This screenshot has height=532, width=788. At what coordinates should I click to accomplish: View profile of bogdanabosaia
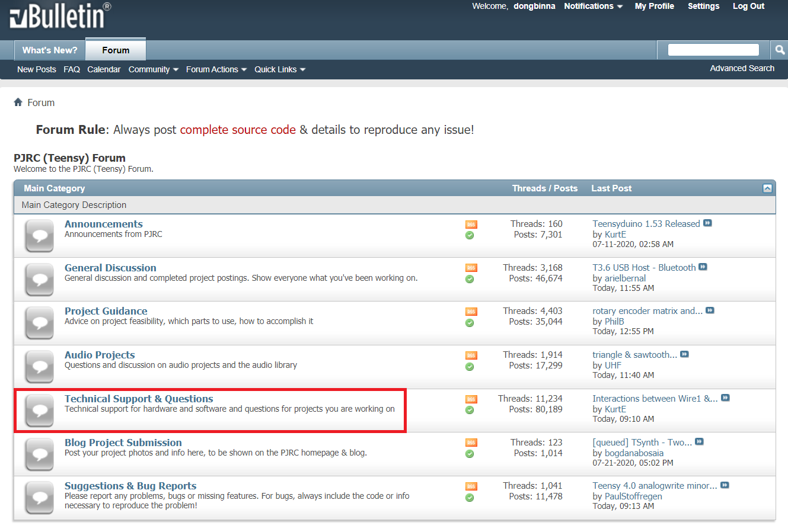634,453
